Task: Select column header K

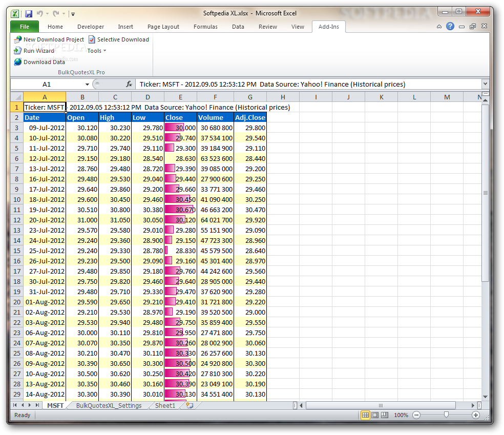Action: click(381, 97)
